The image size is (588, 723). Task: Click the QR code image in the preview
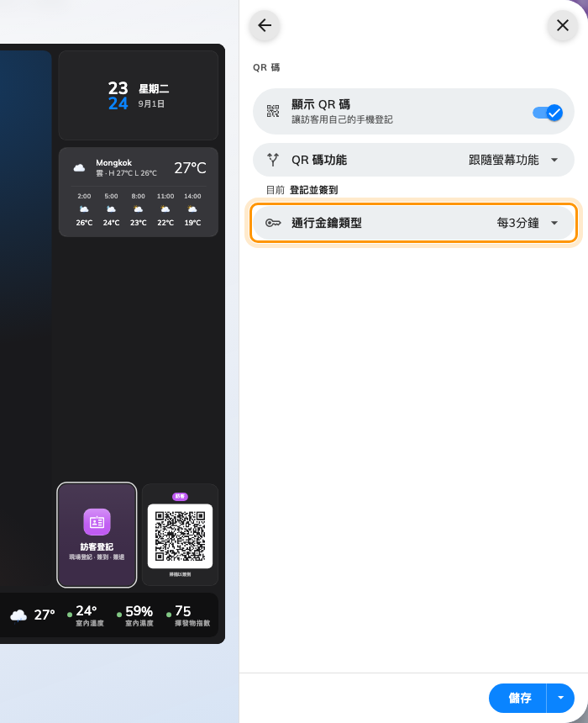180,536
